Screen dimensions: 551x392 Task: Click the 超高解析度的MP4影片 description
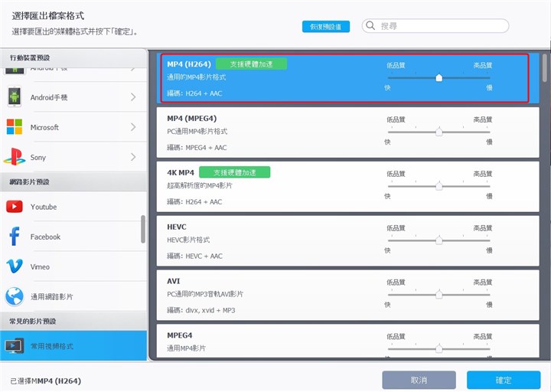click(x=200, y=185)
